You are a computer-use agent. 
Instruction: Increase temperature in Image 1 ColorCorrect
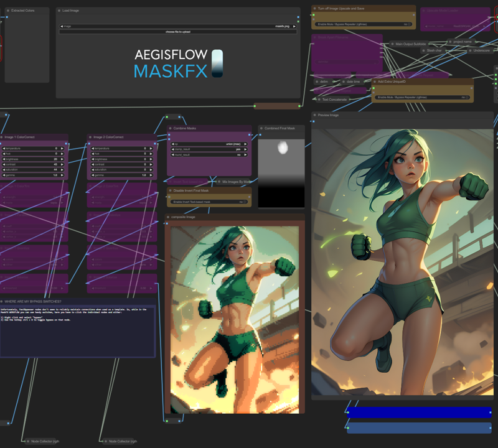coord(62,149)
